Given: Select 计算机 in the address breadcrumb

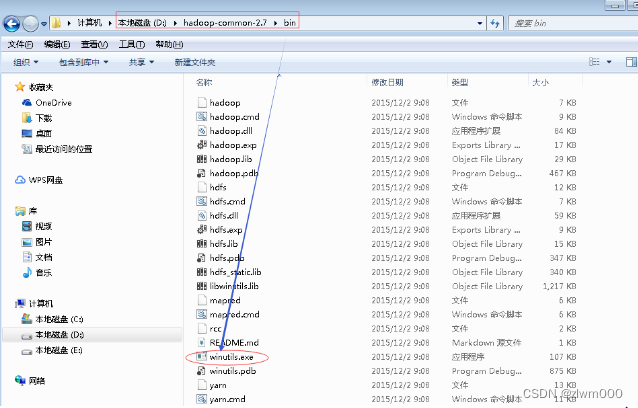Looking at the screenshot, I should [90, 23].
